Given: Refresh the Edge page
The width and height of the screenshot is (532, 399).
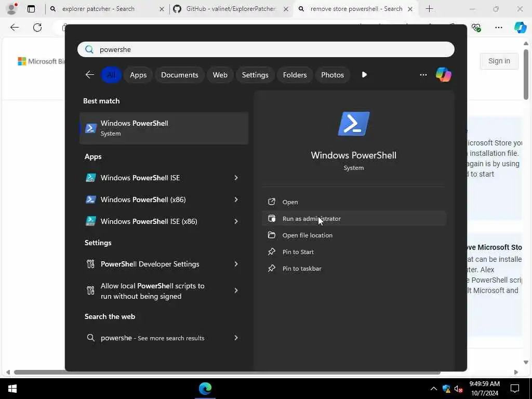Looking at the screenshot, I should [37, 28].
